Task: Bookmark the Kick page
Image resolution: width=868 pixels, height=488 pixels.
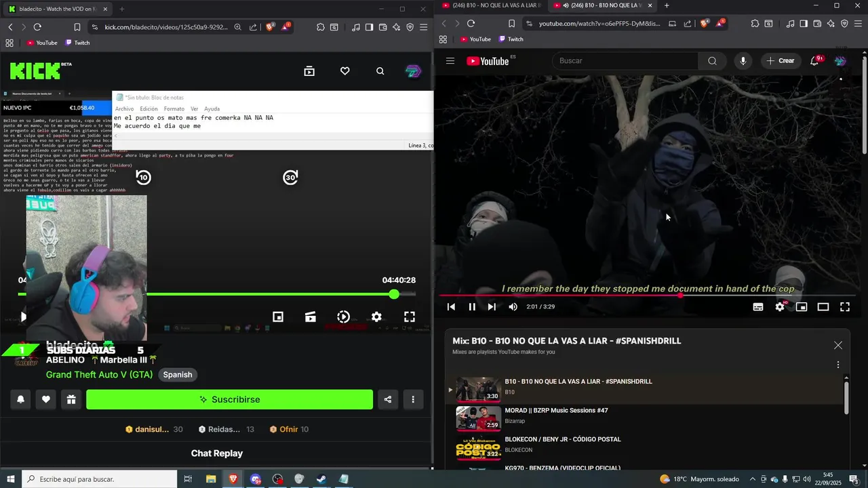Action: click(77, 27)
